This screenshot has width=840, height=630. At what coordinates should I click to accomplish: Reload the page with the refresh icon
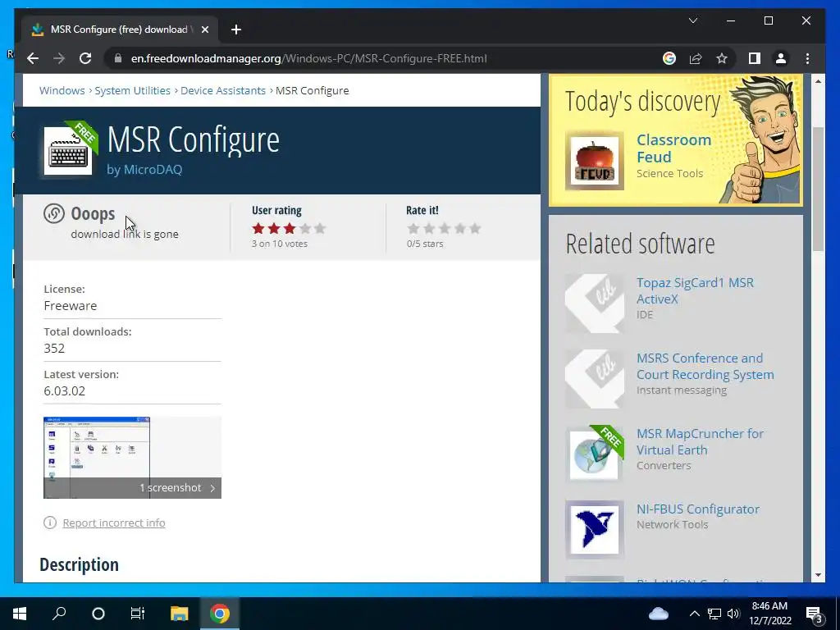pyautogui.click(x=85, y=58)
